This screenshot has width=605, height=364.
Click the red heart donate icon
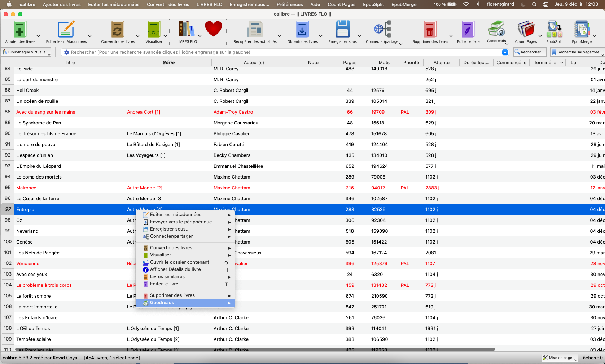pyautogui.click(x=214, y=29)
